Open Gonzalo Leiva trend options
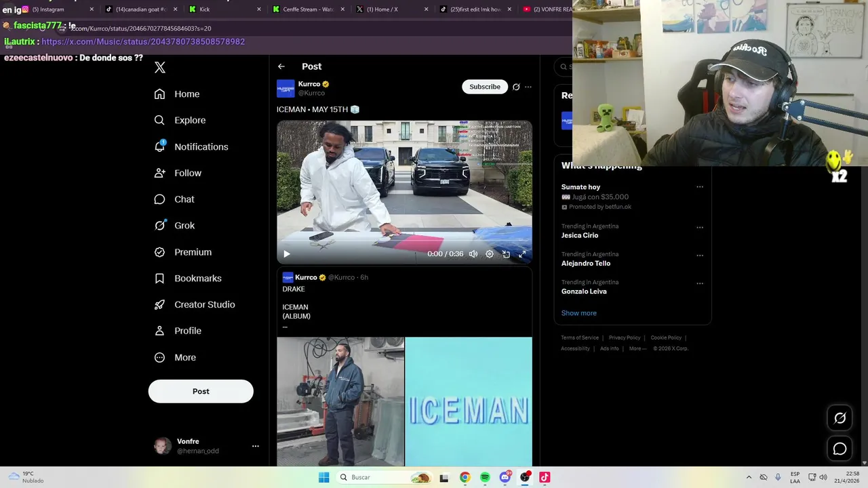 [700, 283]
